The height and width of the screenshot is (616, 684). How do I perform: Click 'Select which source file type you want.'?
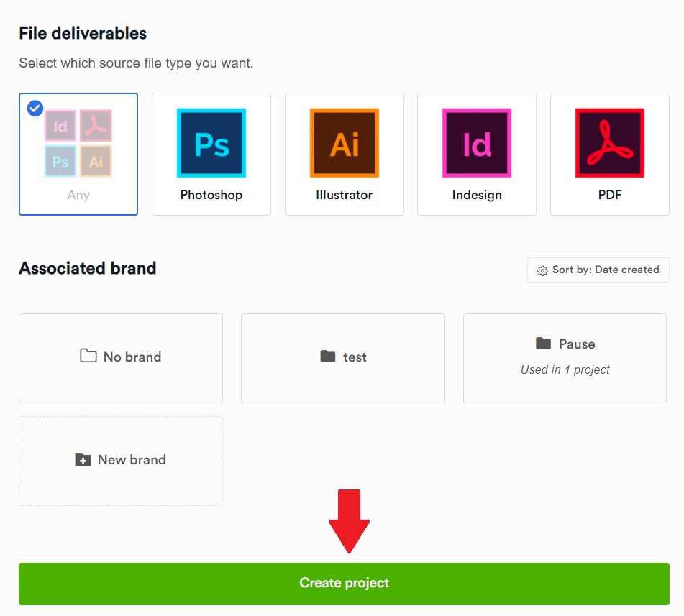point(136,63)
